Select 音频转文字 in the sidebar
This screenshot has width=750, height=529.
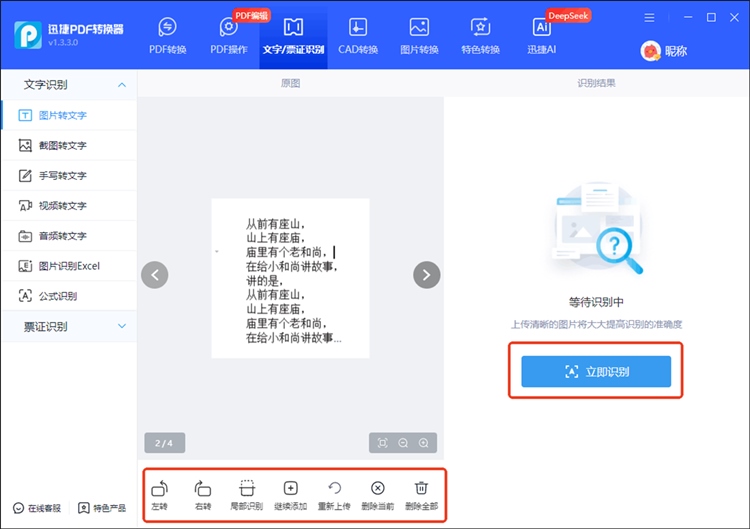[70, 236]
